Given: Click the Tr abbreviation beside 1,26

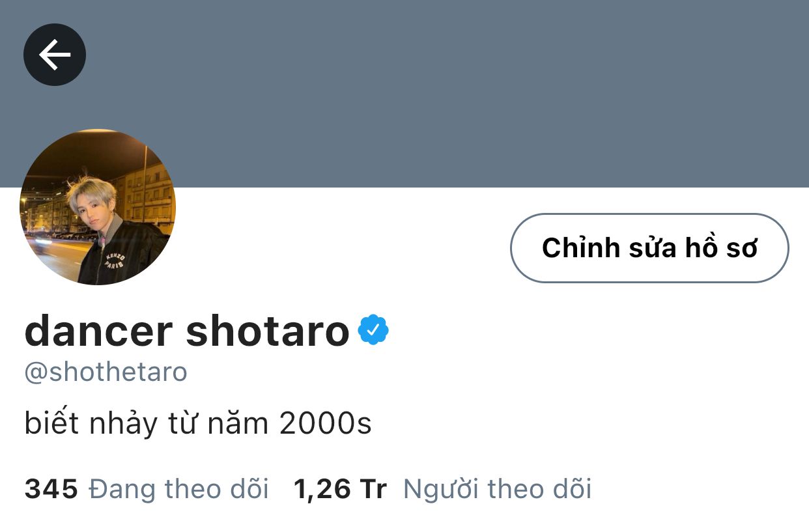Looking at the screenshot, I should tap(373, 489).
